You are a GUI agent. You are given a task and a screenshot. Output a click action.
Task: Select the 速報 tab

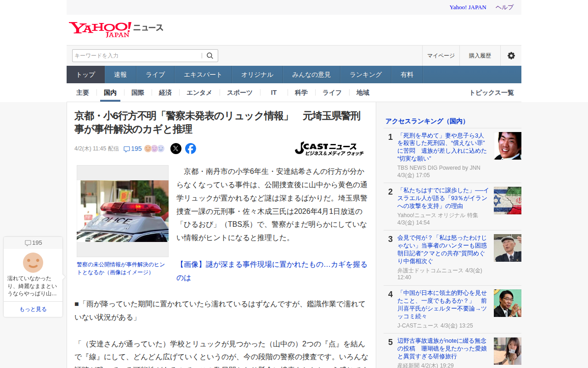[x=120, y=75]
